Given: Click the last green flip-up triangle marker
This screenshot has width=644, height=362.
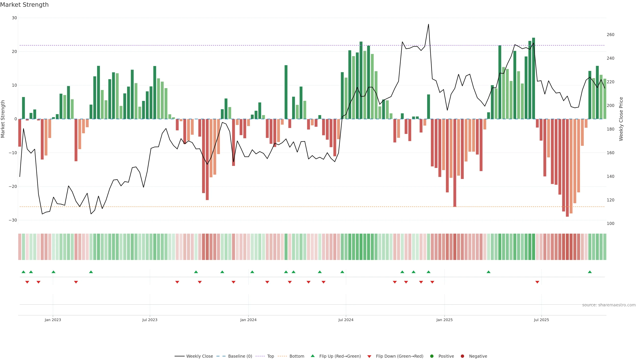Looking at the screenshot, I should [x=590, y=272].
